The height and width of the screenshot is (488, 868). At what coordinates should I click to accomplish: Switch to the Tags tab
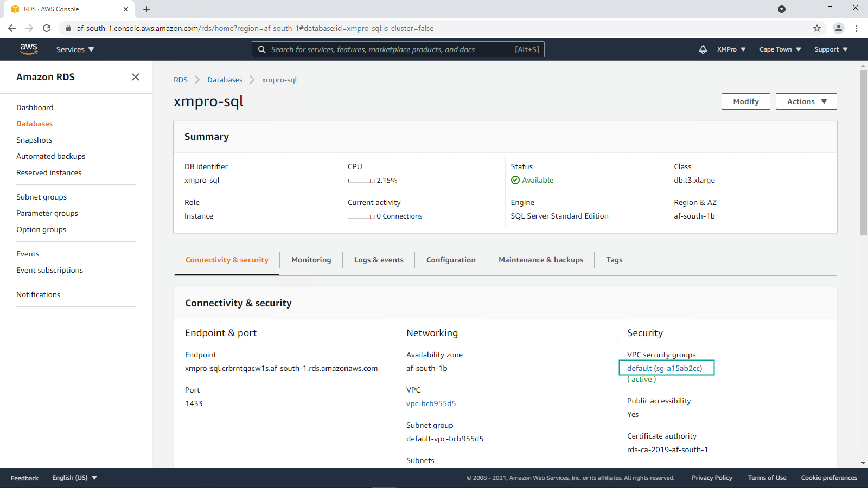point(614,260)
